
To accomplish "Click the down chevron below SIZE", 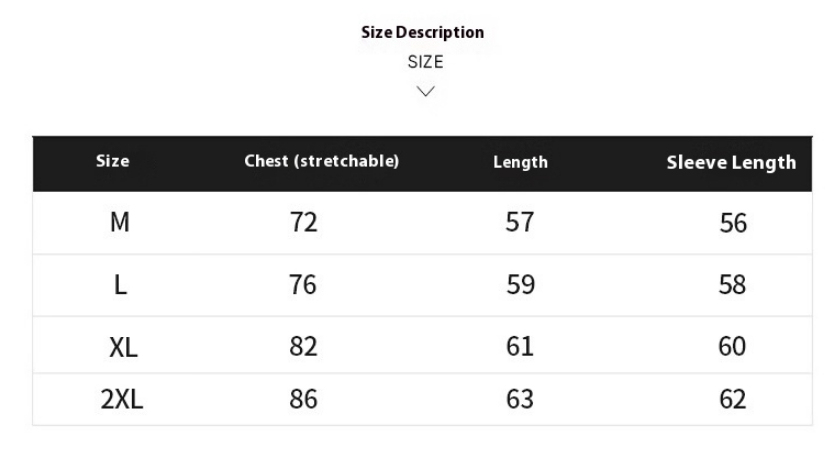I will (426, 92).
